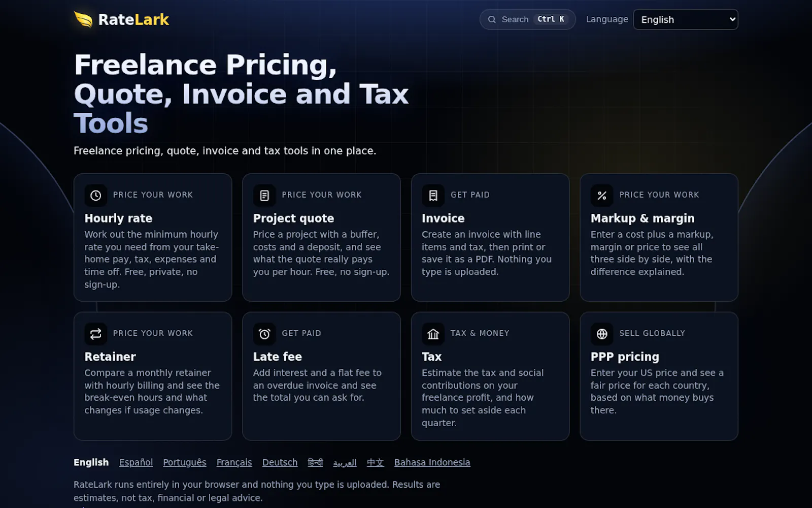The image size is (812, 508).
Task: Click the 'RateLark runs entirely in your browser' disclaimer
Action: click(x=257, y=491)
